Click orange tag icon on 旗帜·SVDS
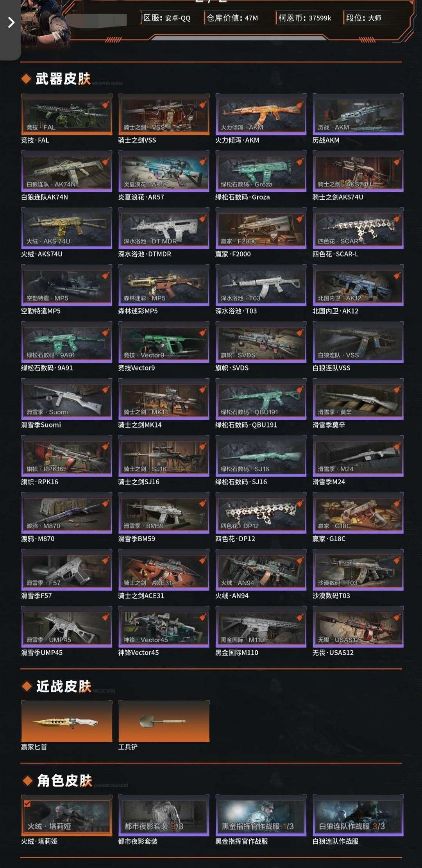The height and width of the screenshot is (868, 422). tap(300, 333)
